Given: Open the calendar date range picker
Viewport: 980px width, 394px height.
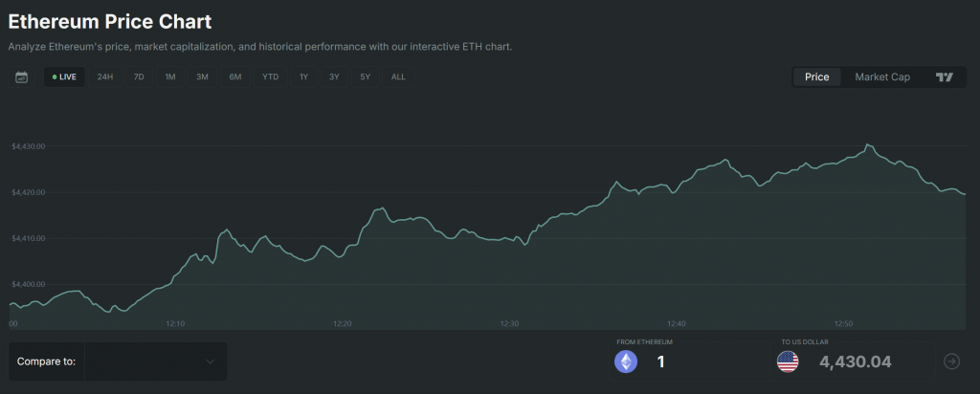Looking at the screenshot, I should pos(22,77).
